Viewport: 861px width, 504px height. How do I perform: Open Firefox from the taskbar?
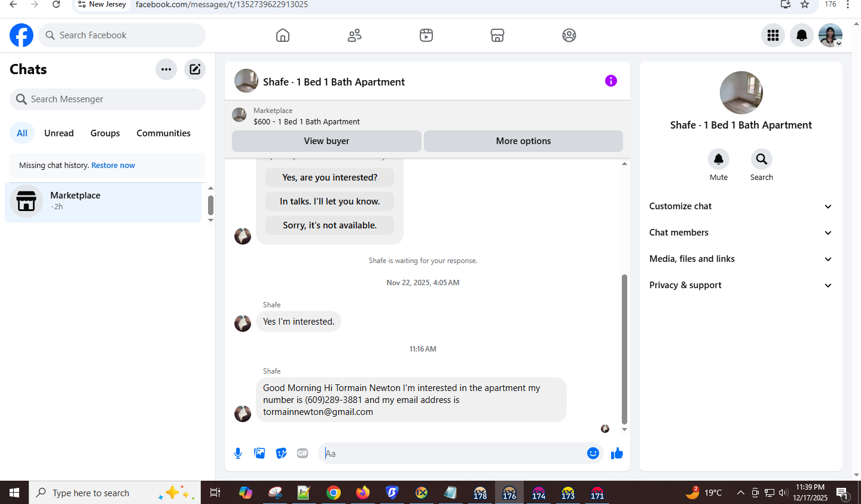coord(362,493)
